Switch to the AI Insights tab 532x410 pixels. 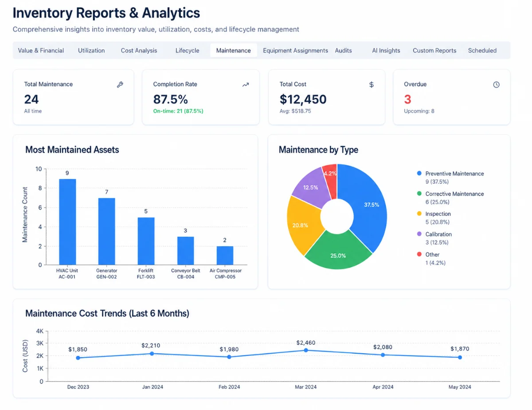point(386,51)
